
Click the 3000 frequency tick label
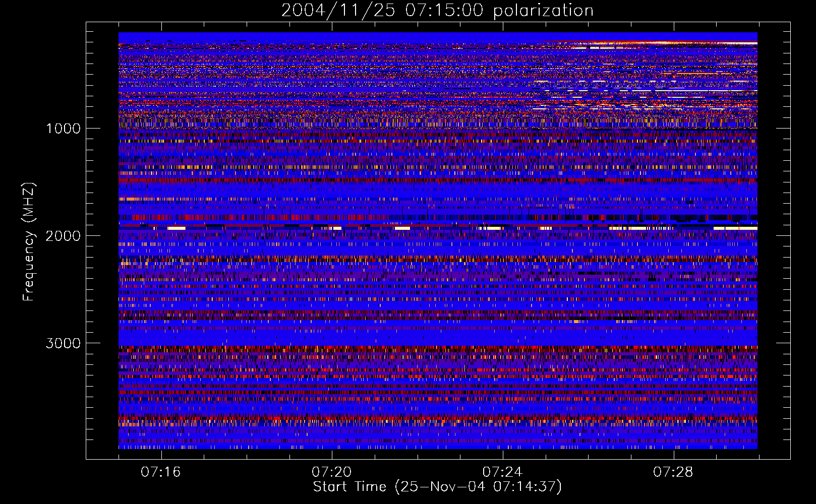click(x=63, y=343)
